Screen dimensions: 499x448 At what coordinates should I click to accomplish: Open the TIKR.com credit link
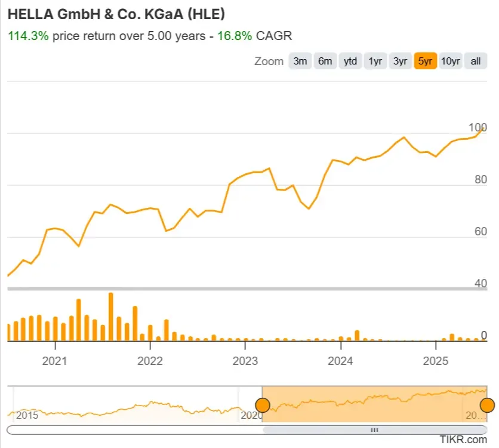463,440
